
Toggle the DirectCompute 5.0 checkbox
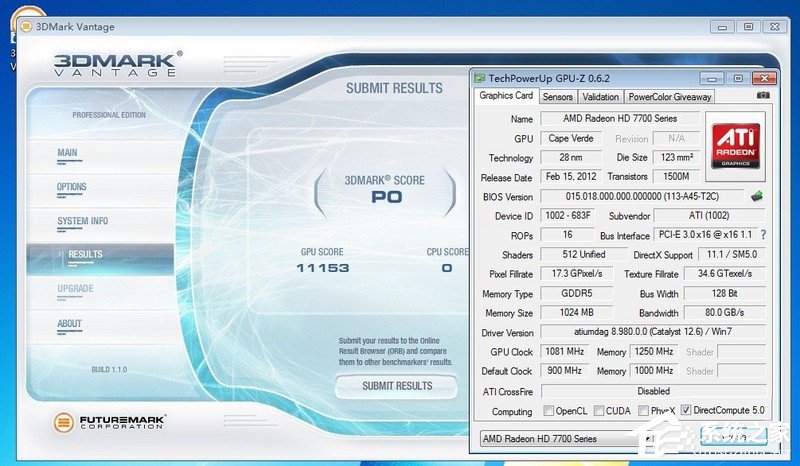coord(686,410)
